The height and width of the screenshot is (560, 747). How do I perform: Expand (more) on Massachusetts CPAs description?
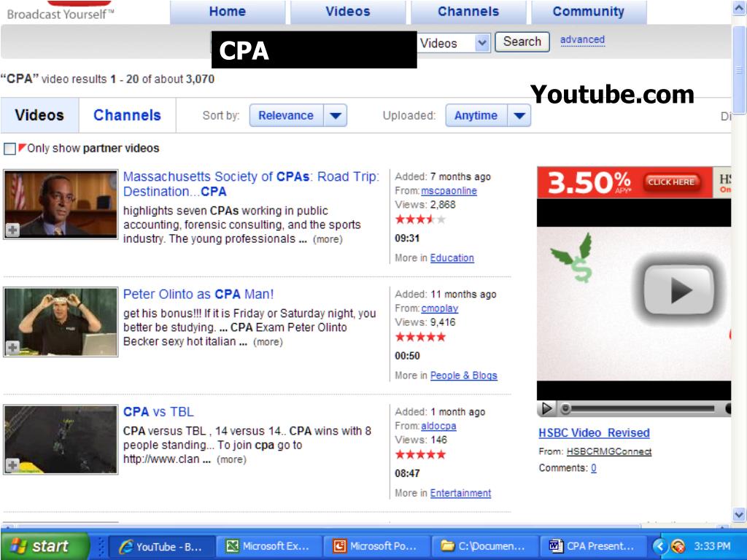tap(328, 239)
